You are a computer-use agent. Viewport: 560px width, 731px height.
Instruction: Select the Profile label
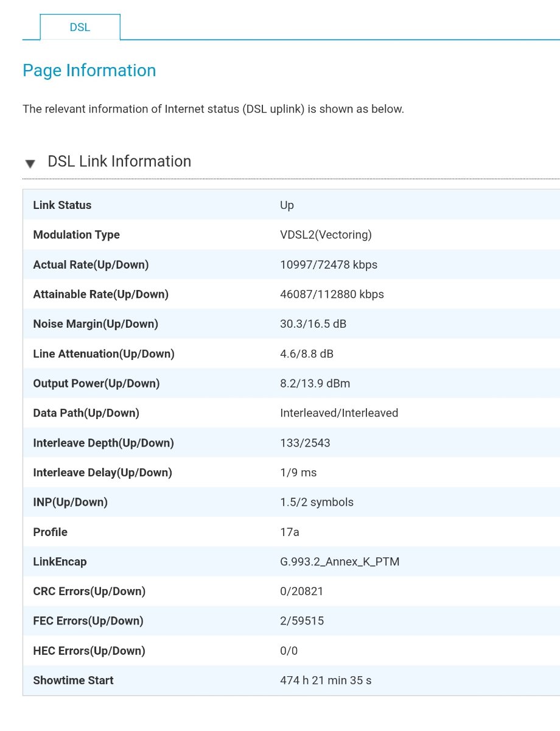(x=50, y=532)
